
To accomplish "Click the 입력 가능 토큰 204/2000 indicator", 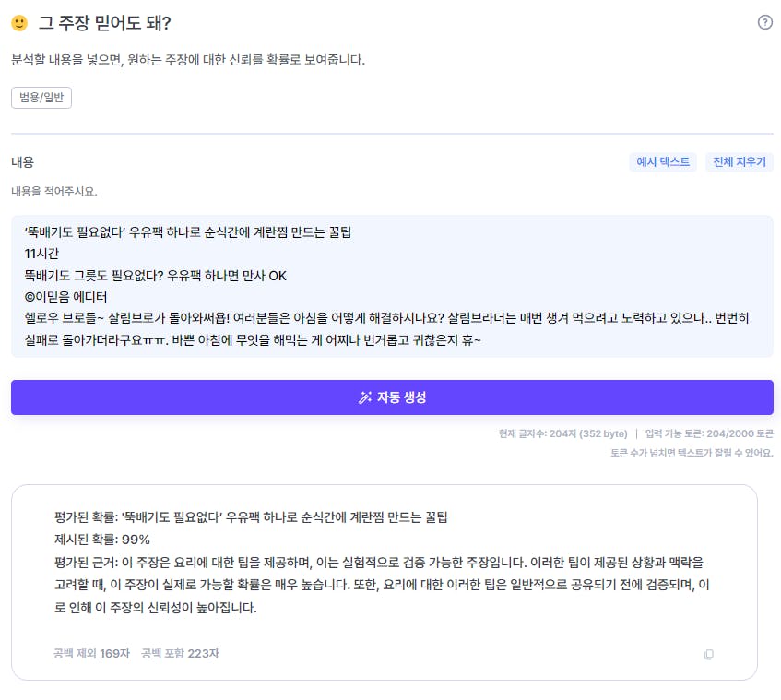I will click(x=709, y=433).
